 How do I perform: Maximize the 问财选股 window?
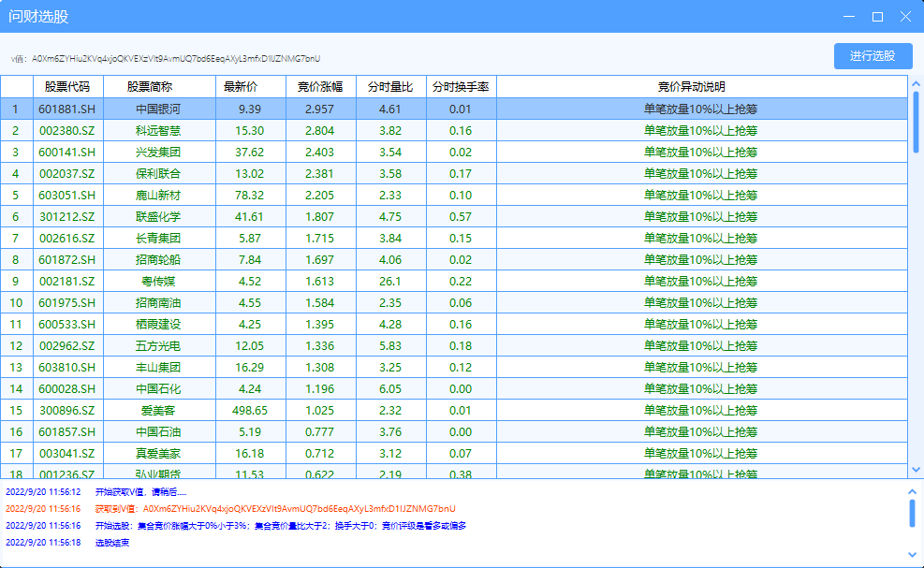point(877,17)
